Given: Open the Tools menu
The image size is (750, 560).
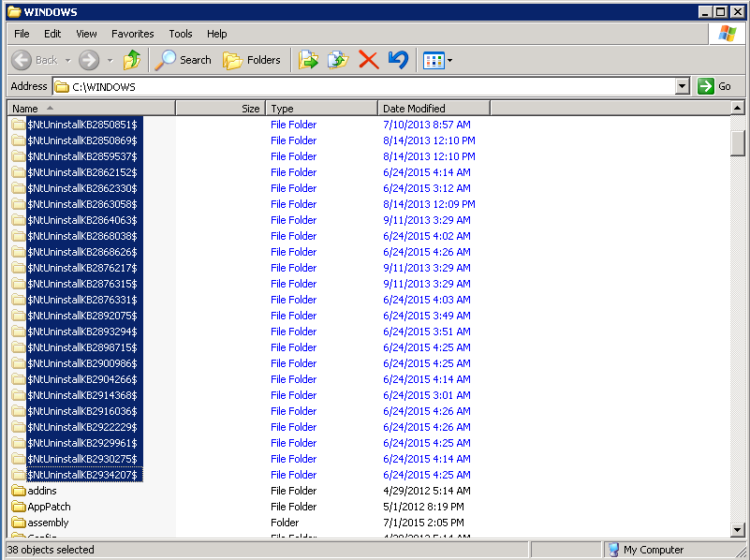Looking at the screenshot, I should 180,33.
